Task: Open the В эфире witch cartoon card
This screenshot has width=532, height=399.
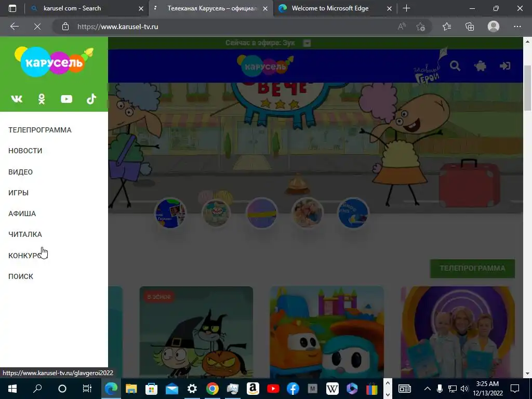Action: 196,332
